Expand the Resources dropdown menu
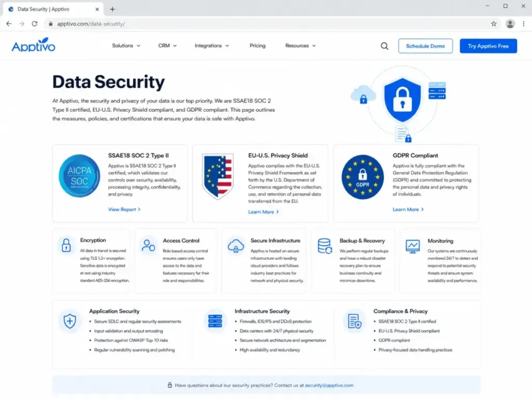This screenshot has height=399, width=532. [x=301, y=46]
